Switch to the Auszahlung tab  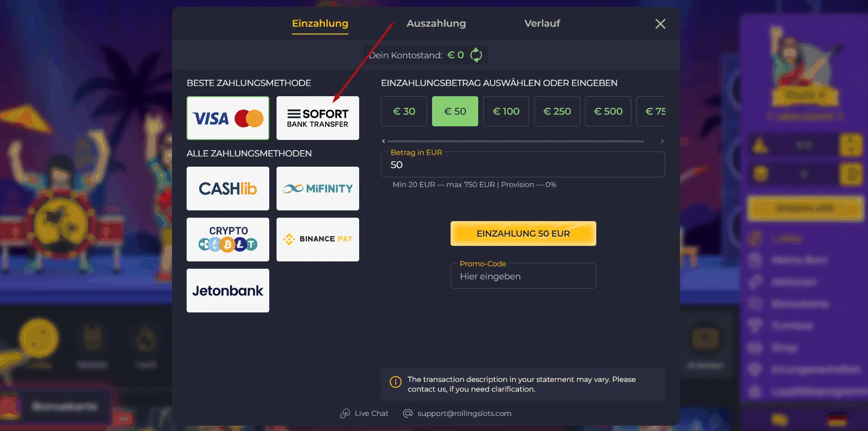pos(436,23)
